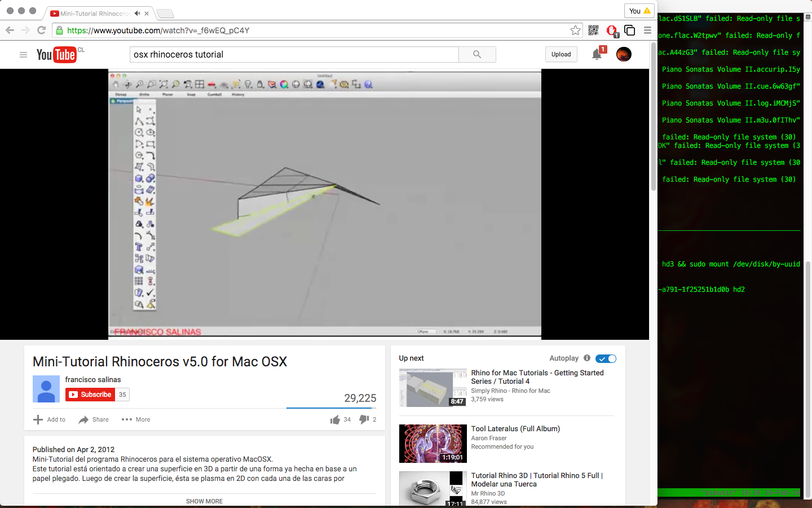
Task: Click the overlapping windows extension icon
Action: 630,30
